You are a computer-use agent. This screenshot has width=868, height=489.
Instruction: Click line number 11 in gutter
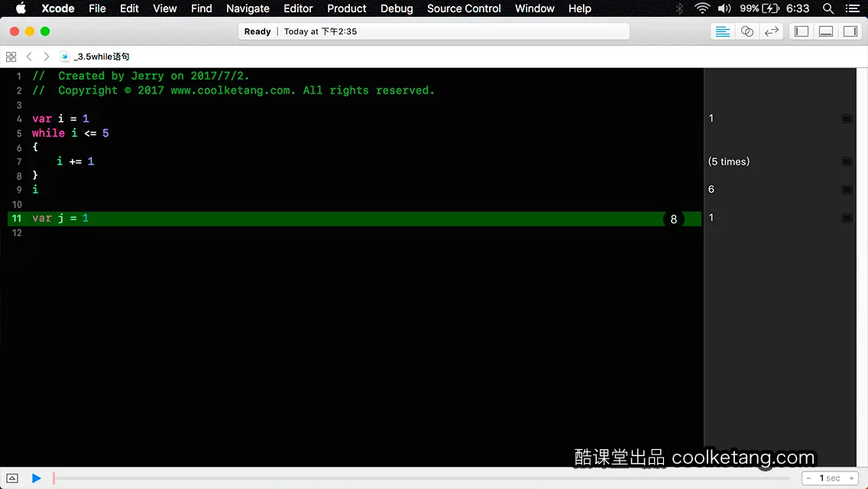(x=17, y=219)
